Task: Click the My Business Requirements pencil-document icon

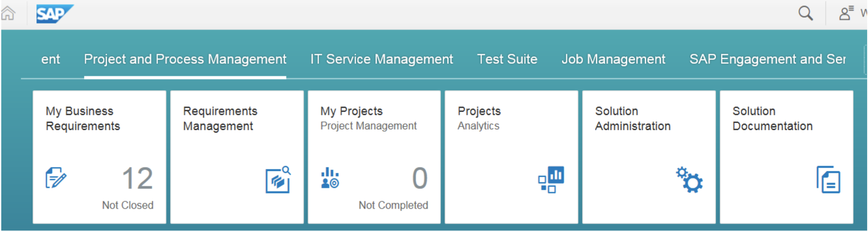Action: pos(56,178)
